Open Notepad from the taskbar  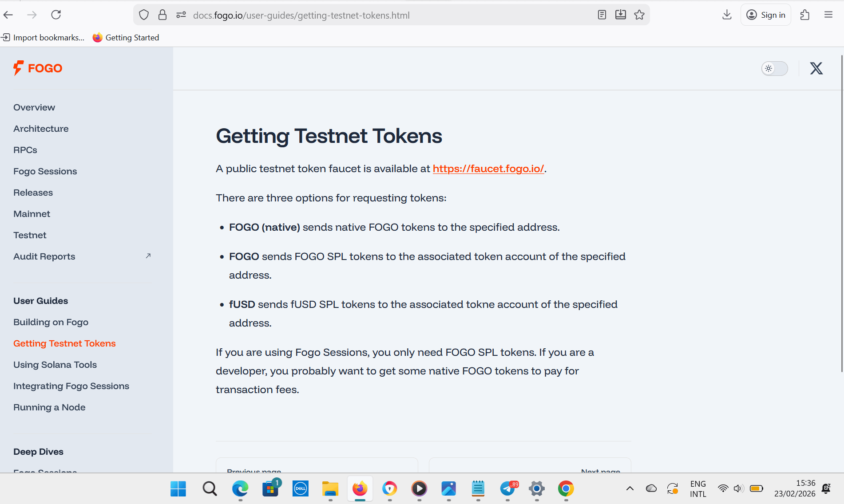[478, 489]
